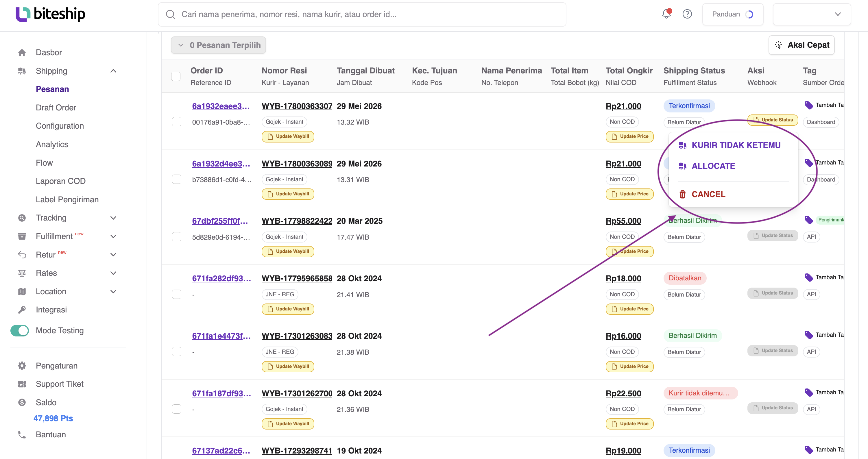Click the Terkonfirmasi status badge on first order

pyautogui.click(x=689, y=106)
